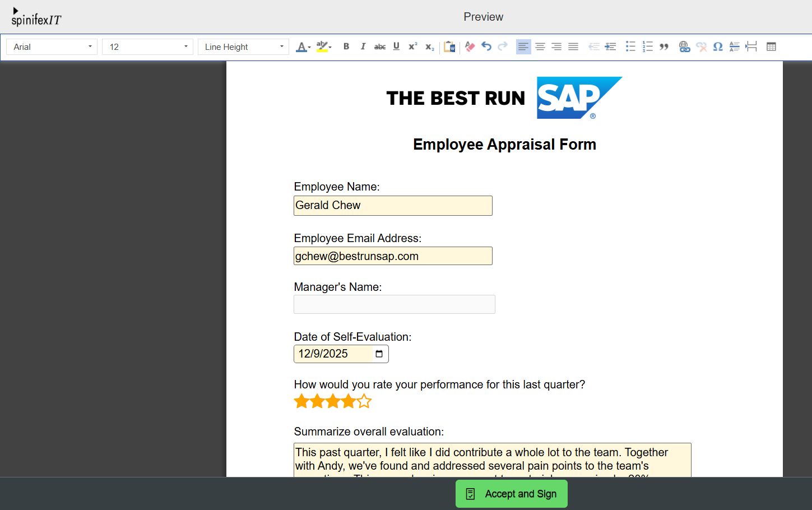Toggle underline formatting
The image size is (812, 510).
[x=396, y=47]
